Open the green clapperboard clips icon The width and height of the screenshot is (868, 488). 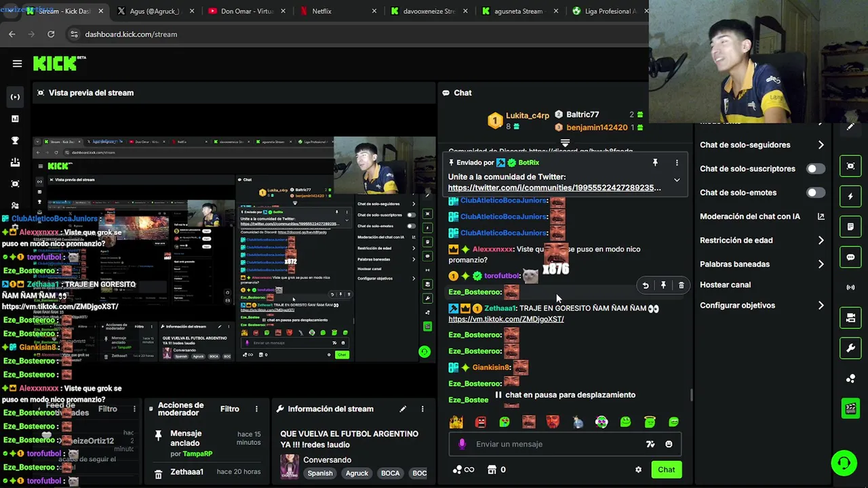tap(850, 408)
